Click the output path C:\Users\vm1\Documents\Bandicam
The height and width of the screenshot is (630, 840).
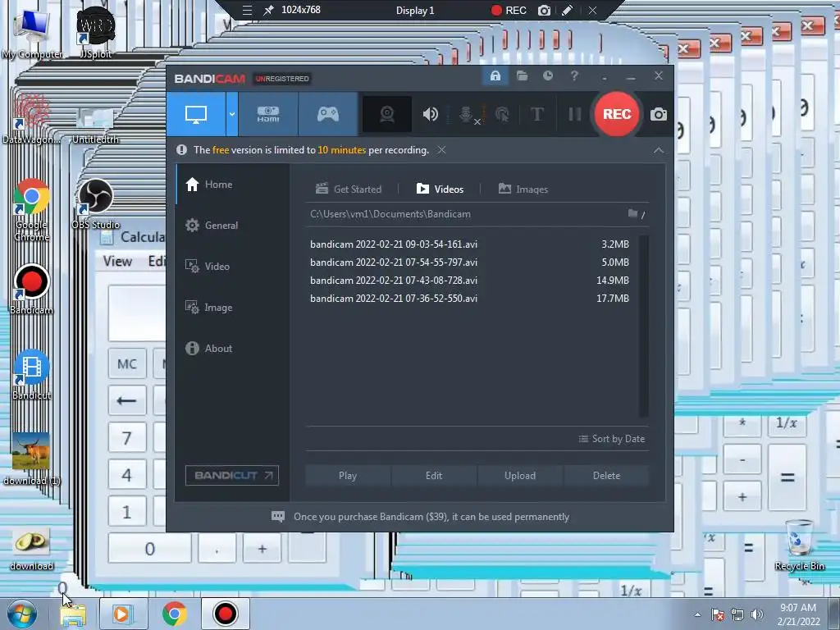coord(390,214)
